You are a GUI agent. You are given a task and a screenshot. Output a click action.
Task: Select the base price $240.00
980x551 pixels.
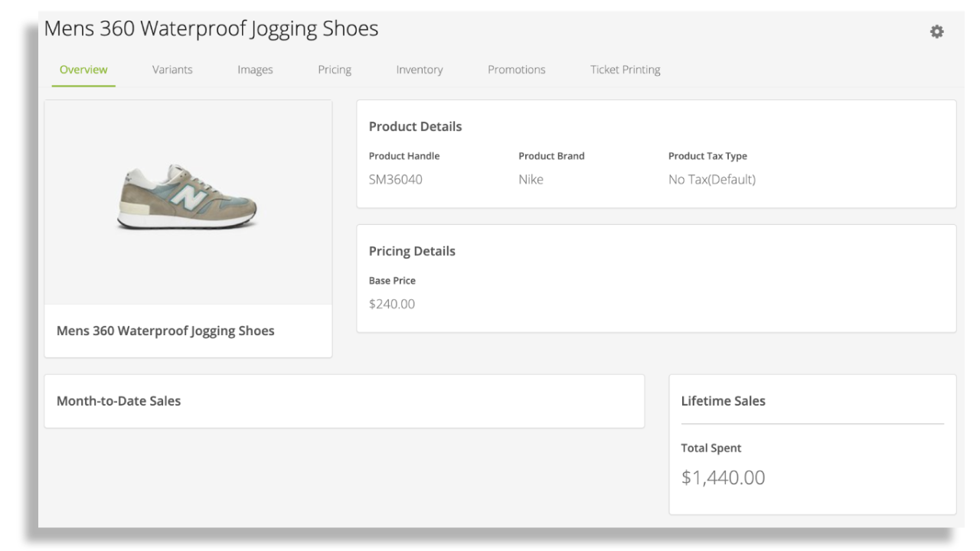click(x=392, y=305)
